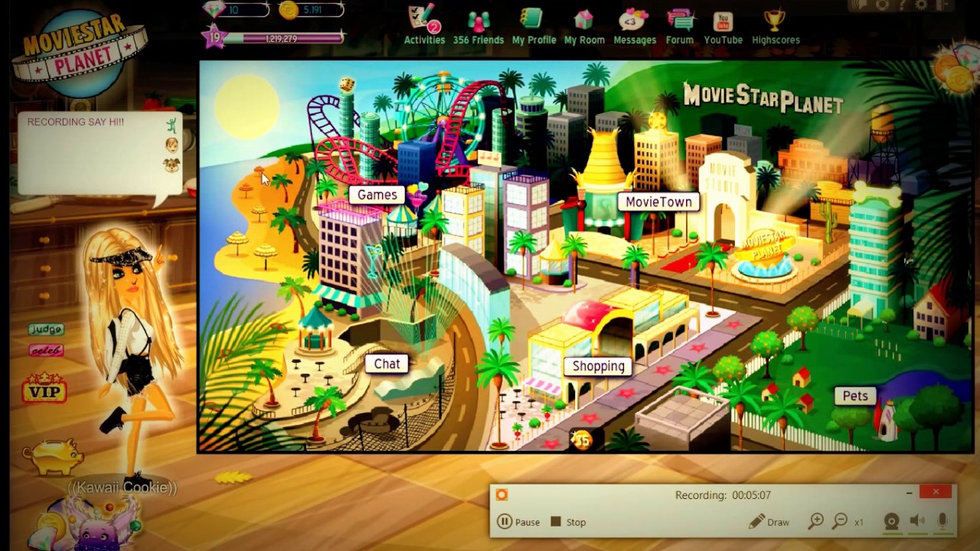980x551 pixels.
Task: Toggle the microphone in the recorder
Action: 942,521
